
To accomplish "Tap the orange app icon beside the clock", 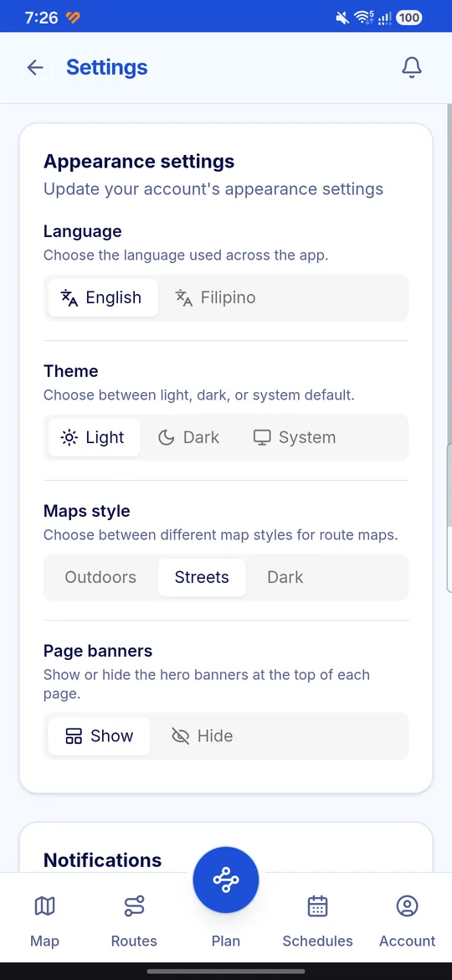I will point(73,18).
